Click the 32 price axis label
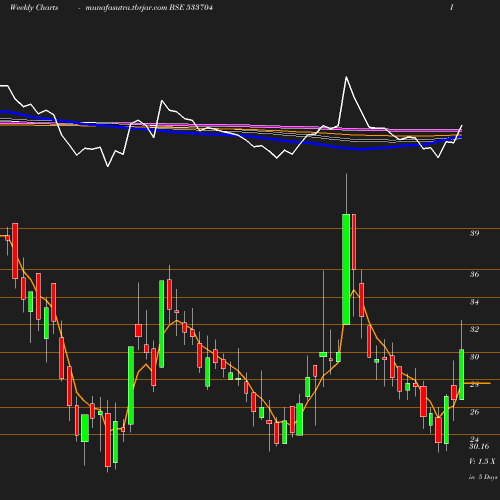This screenshot has height=500, width=500. (474, 329)
